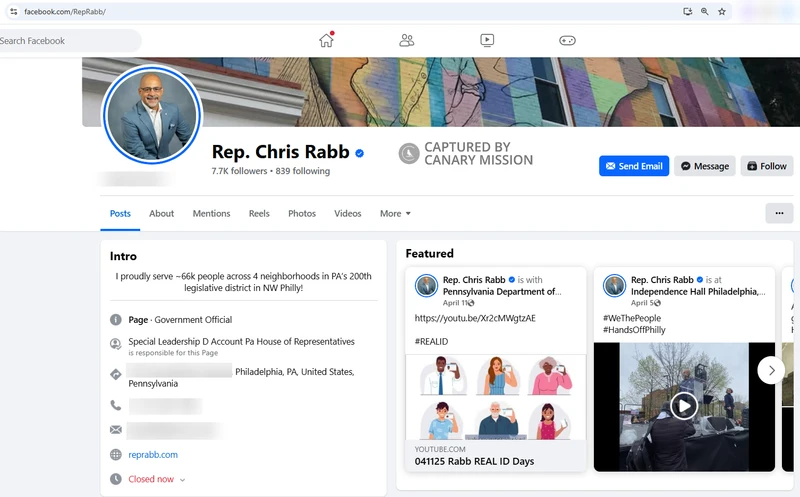Switch to the About tab
This screenshot has height=497, width=800.
click(x=161, y=214)
